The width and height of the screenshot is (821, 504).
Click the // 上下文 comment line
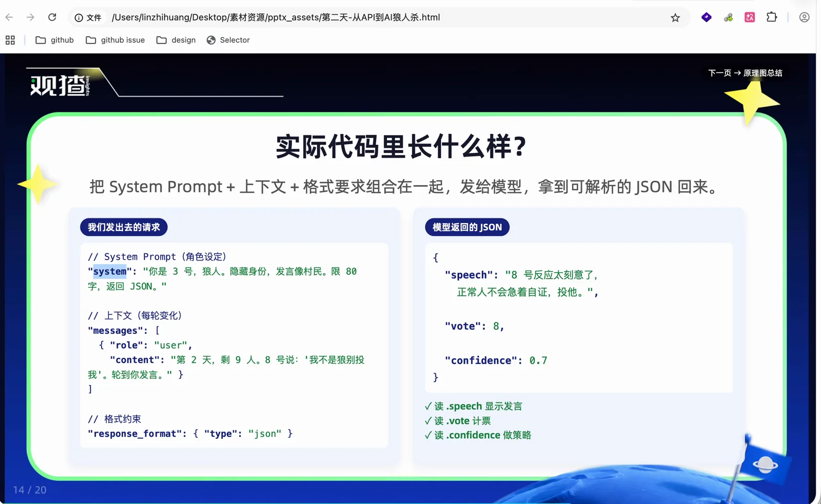[x=135, y=316]
